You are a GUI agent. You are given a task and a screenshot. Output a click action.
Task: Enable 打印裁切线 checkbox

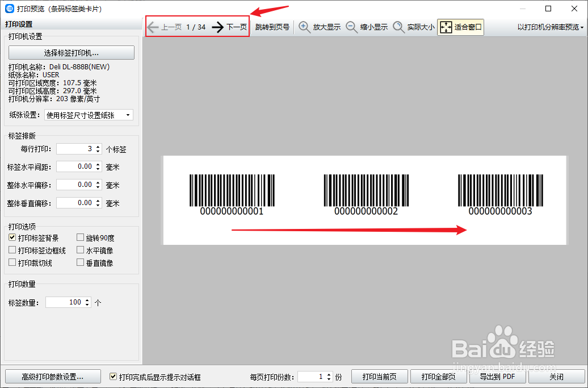tap(12, 262)
